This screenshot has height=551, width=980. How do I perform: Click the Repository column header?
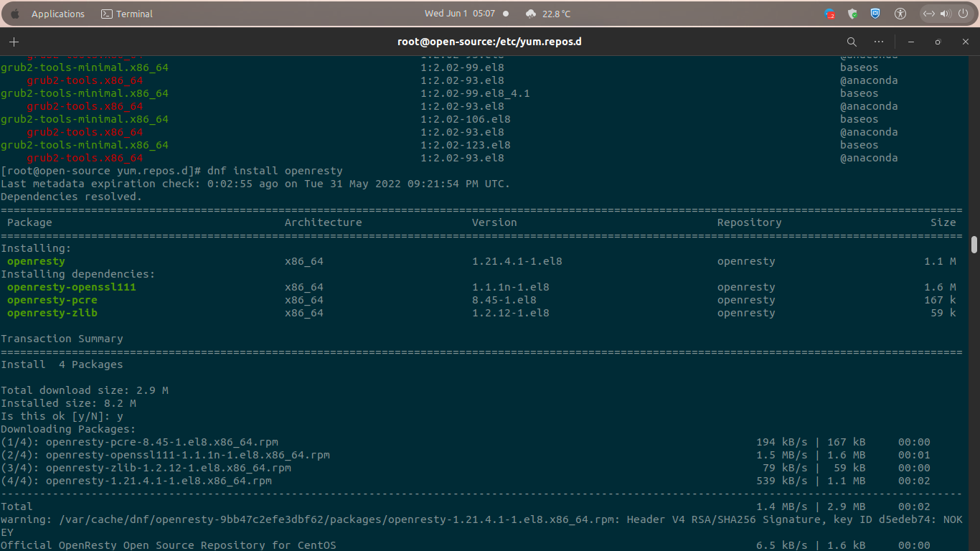pyautogui.click(x=749, y=222)
